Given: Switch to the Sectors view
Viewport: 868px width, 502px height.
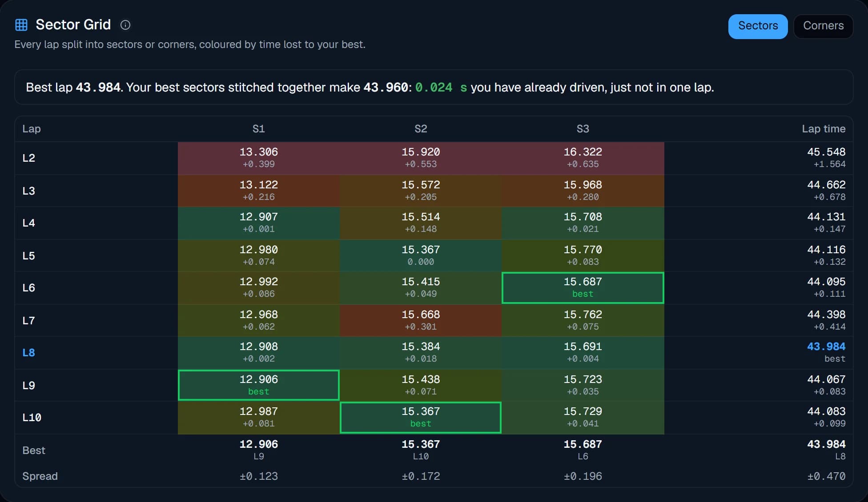Looking at the screenshot, I should (x=758, y=26).
